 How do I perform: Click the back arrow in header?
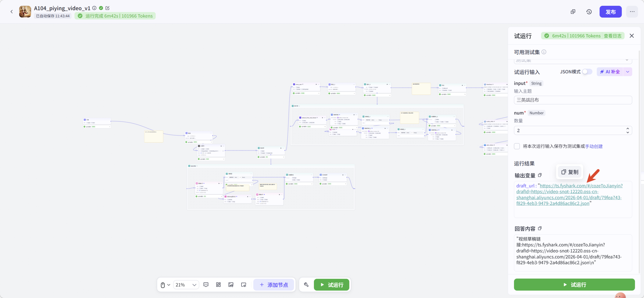[12, 12]
